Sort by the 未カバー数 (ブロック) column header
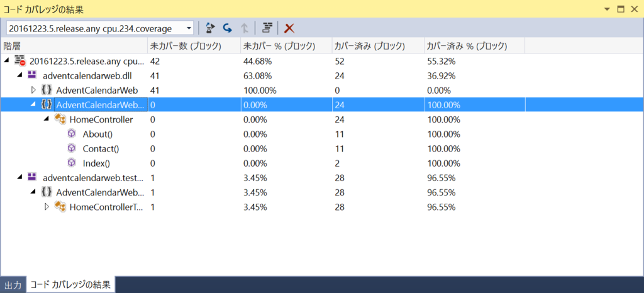 pyautogui.click(x=194, y=46)
